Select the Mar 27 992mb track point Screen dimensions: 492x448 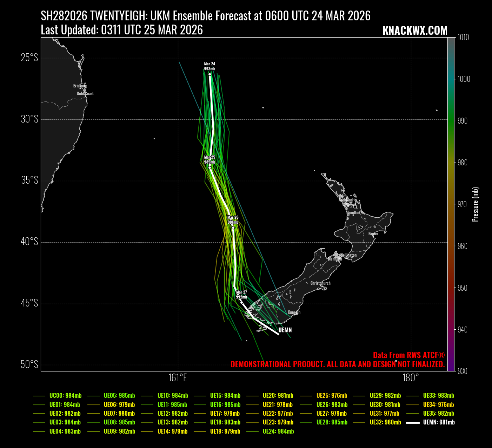(x=241, y=302)
